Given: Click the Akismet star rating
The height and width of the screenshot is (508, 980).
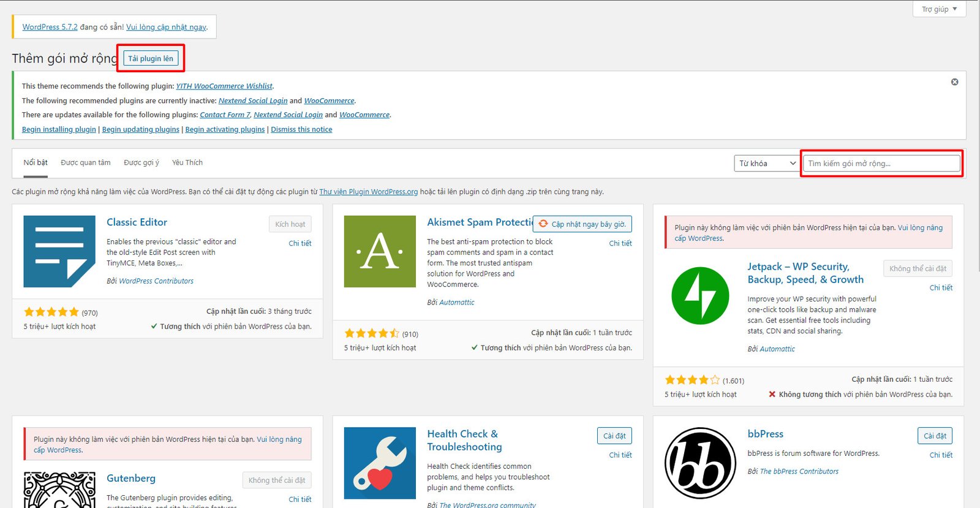Looking at the screenshot, I should [372, 333].
